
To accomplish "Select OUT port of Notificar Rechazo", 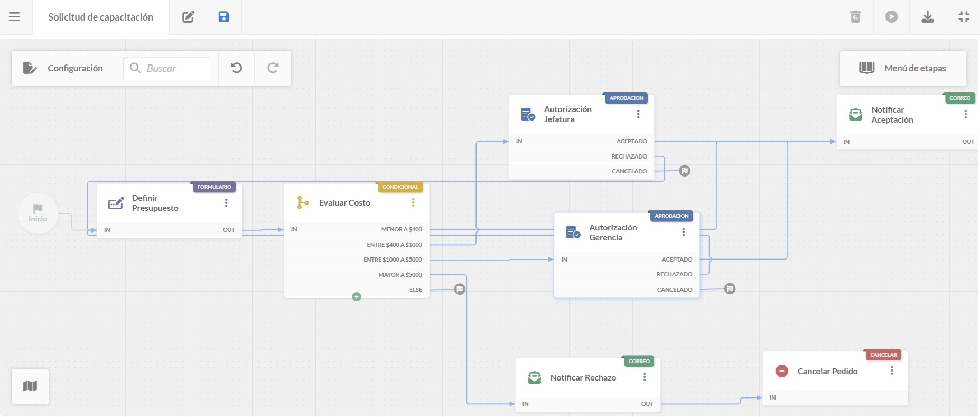I will [647, 404].
